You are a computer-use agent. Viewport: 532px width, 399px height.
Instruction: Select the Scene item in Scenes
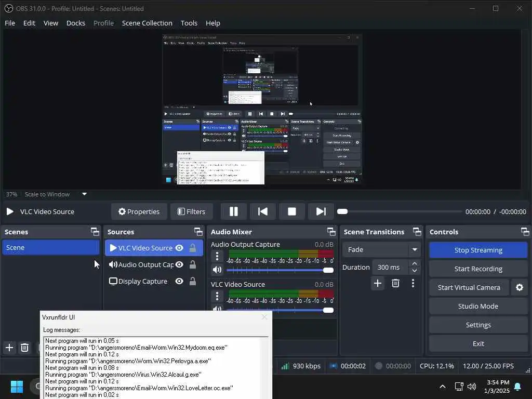pos(50,247)
